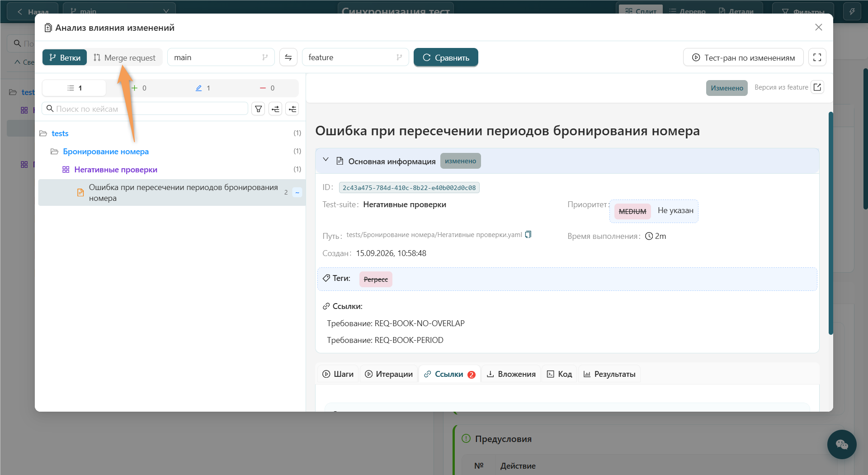868x475 pixels.
Task: Open fullscreen mode for analysis dialog
Action: tap(817, 57)
